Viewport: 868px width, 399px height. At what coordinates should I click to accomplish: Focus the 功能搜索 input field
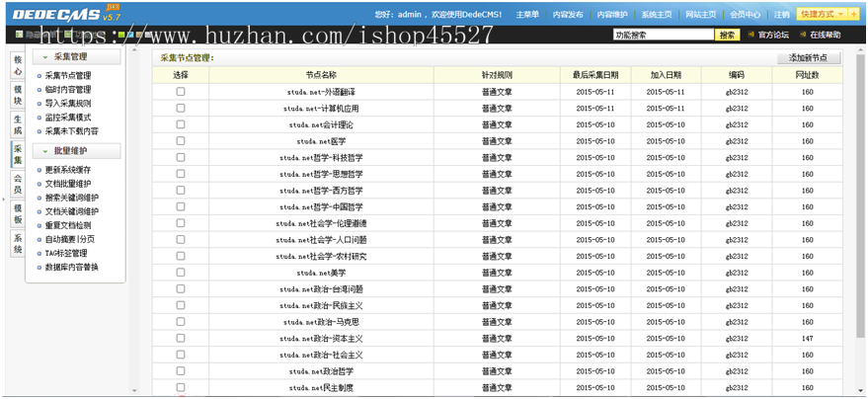click(664, 35)
